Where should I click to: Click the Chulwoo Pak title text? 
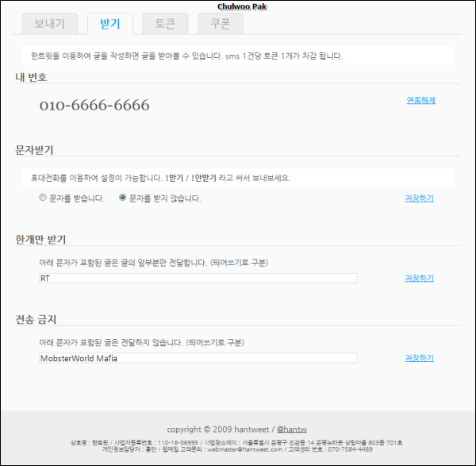(x=242, y=6)
